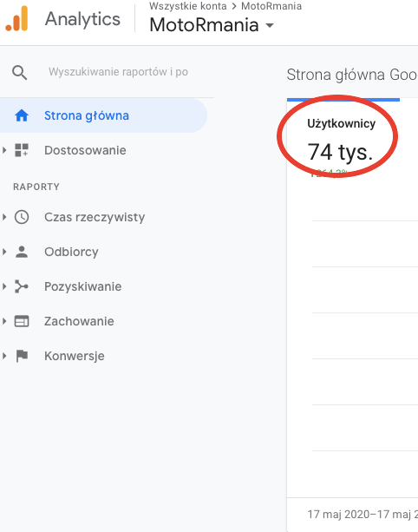Click the MotoRmania breadcrumb link

click(271, 6)
